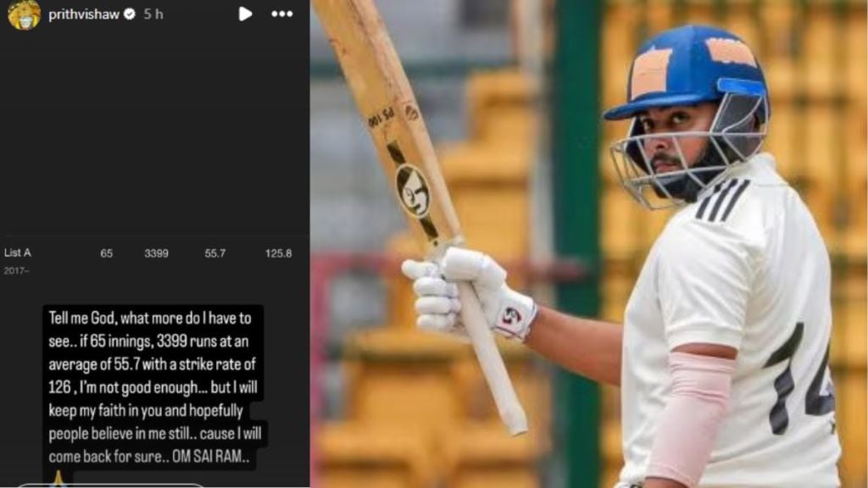Click the prithvishaw username
The width and height of the screenshot is (868, 488).
pyautogui.click(x=84, y=14)
